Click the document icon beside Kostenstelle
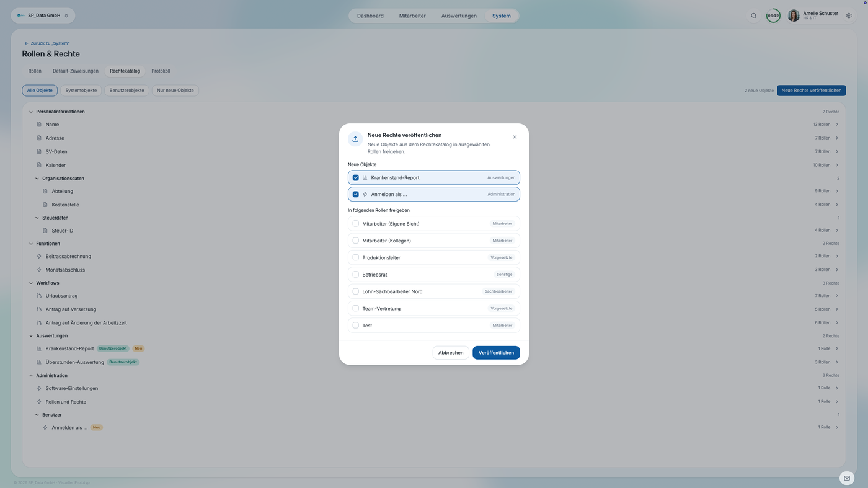Screen dimensions: 868x488 (x=45, y=205)
